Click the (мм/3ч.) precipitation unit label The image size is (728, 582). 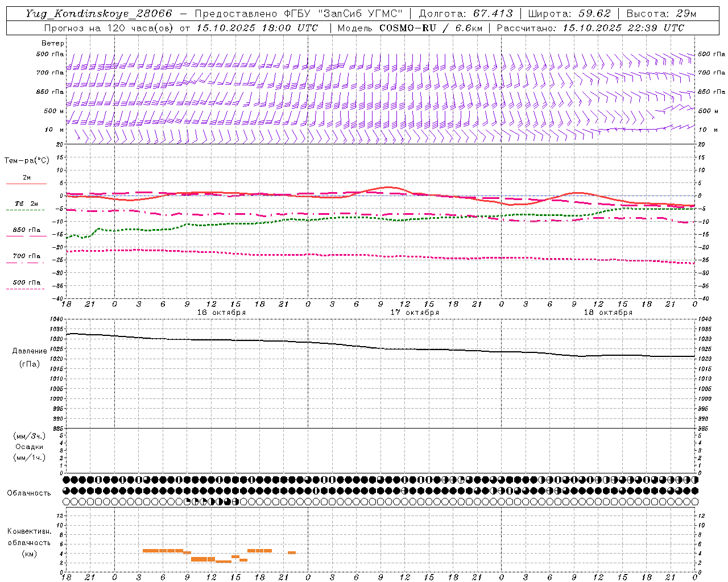coord(30,436)
